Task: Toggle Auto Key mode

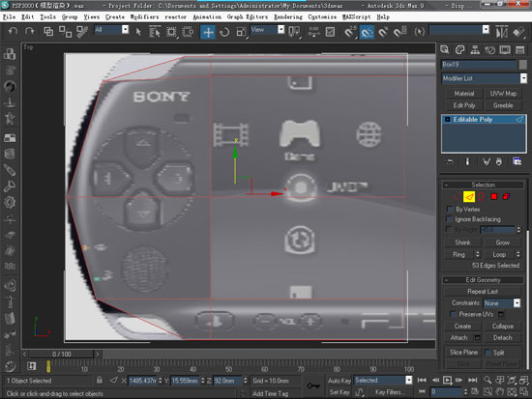Action: coord(340,381)
